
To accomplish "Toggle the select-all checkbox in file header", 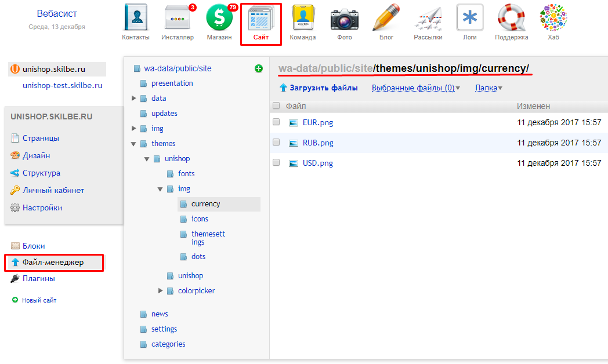I will (276, 106).
